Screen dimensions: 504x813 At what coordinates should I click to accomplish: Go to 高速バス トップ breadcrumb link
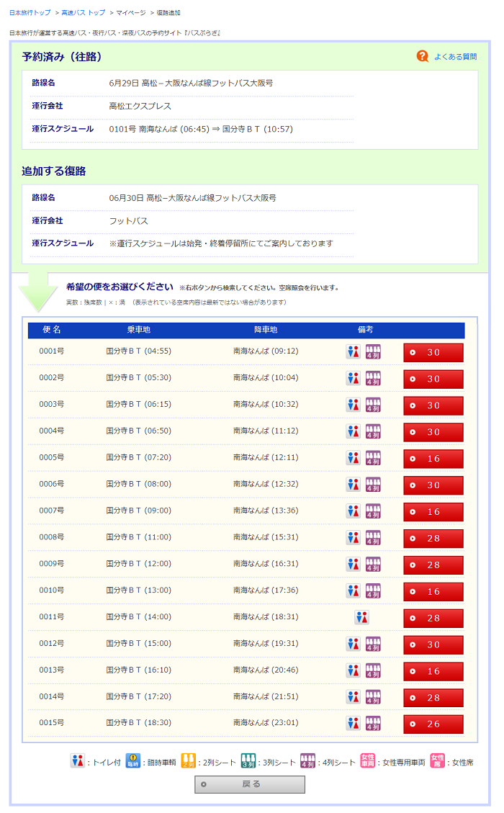coord(83,13)
